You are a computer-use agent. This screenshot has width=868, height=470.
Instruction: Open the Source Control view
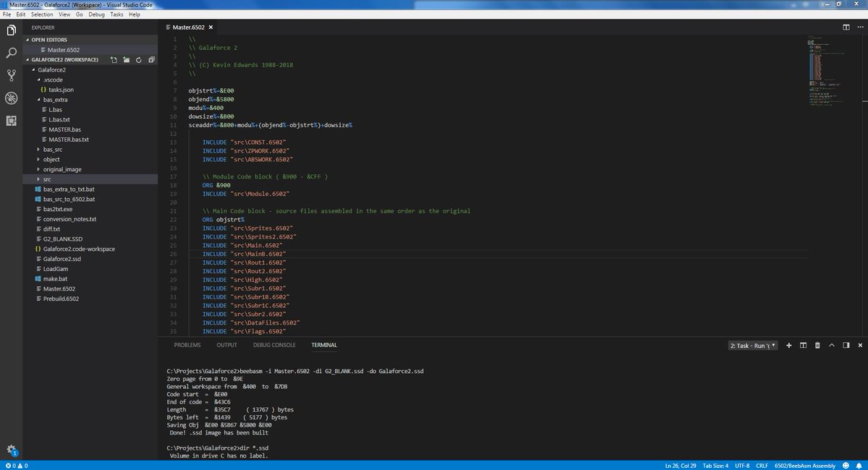[11, 75]
